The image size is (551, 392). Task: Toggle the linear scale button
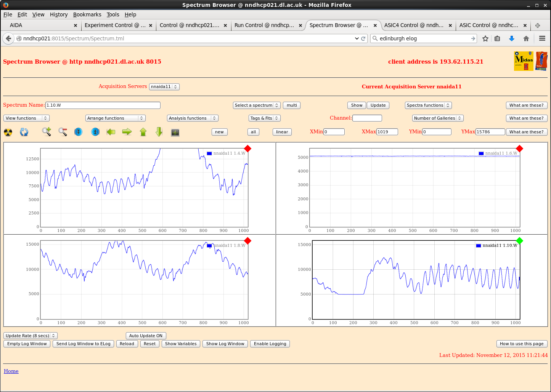click(282, 132)
